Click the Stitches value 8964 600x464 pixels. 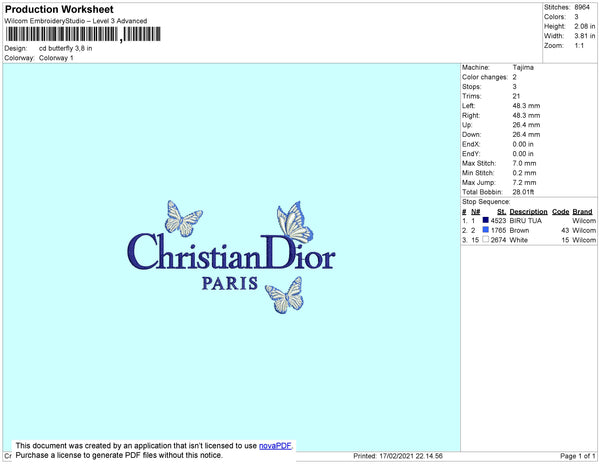pos(582,7)
